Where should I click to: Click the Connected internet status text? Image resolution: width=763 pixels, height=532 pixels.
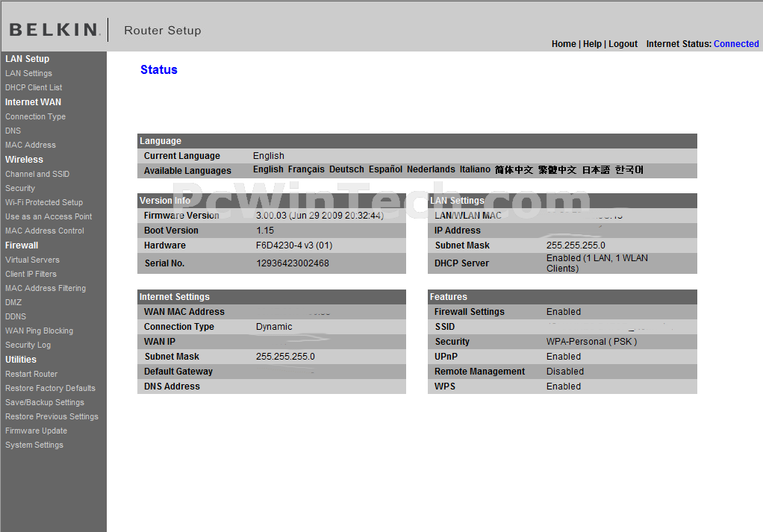tap(736, 44)
